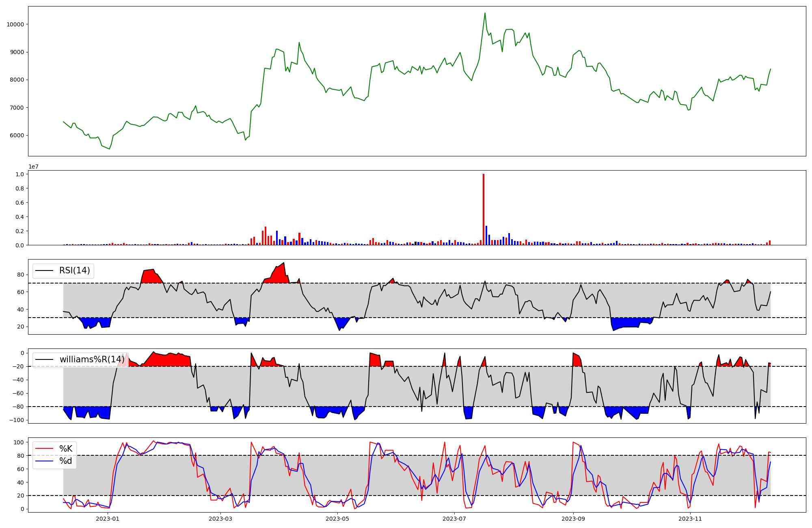Click the 2023-05 x-axis date label

pyautogui.click(x=337, y=519)
